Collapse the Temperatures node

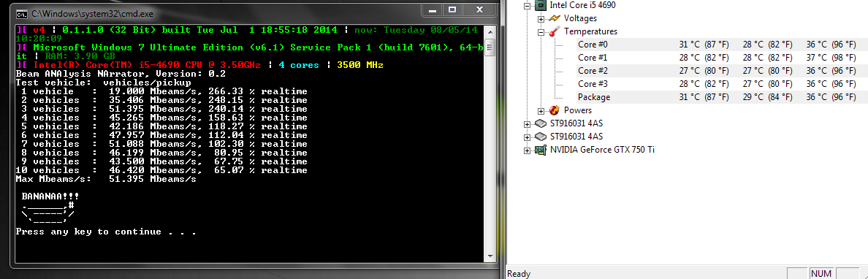[x=541, y=32]
